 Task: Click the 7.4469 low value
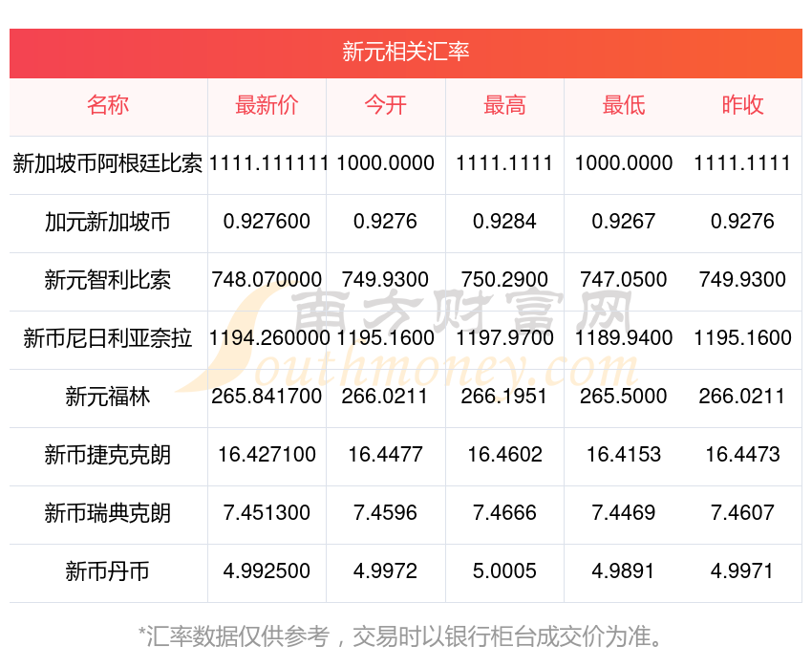pyautogui.click(x=624, y=513)
